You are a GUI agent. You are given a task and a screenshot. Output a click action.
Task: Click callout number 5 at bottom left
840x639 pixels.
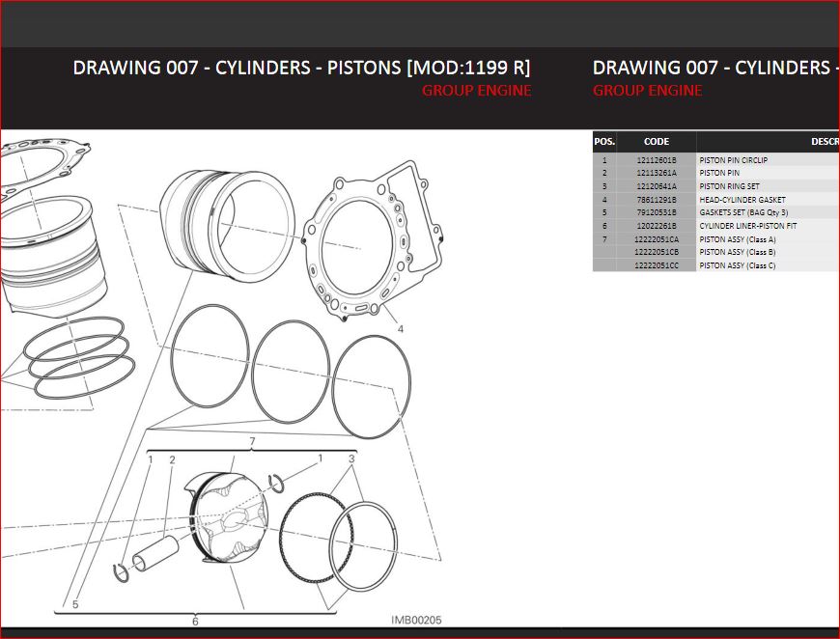[x=75, y=605]
